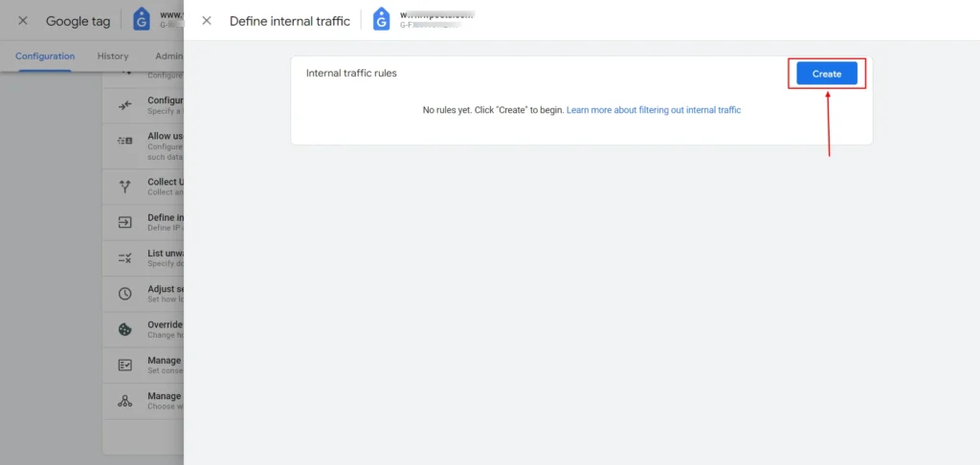Click the Google tag icon in Define internal traffic header
This screenshot has height=465, width=980.
381,20
